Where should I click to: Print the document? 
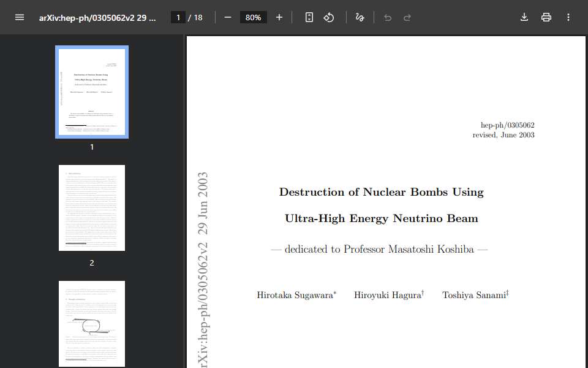pyautogui.click(x=546, y=17)
